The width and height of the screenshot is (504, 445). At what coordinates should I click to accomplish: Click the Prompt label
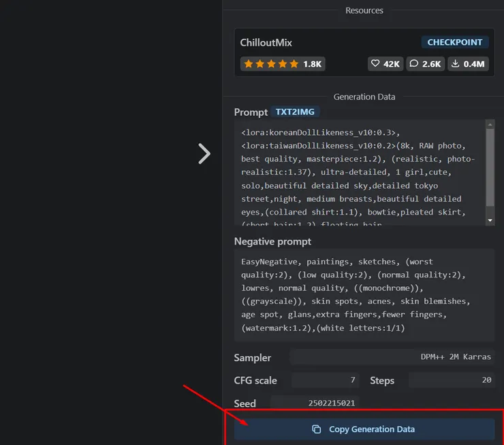click(251, 112)
